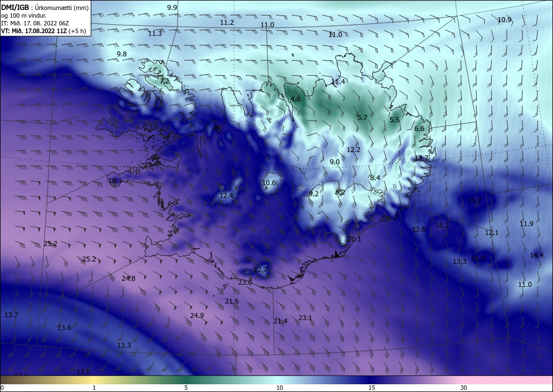Click the 9.2 value label
The height and width of the screenshot is (392, 553).
pyautogui.click(x=314, y=194)
